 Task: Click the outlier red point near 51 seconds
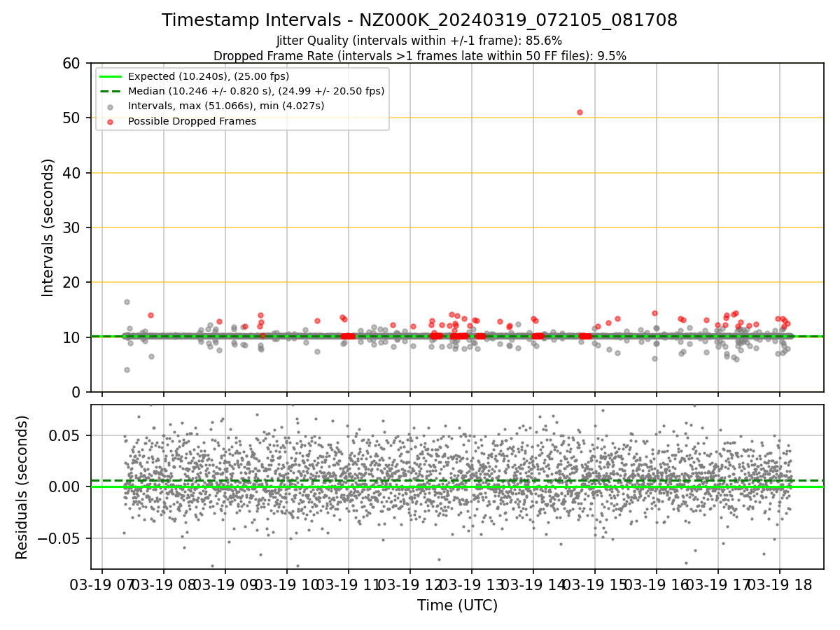(580, 112)
